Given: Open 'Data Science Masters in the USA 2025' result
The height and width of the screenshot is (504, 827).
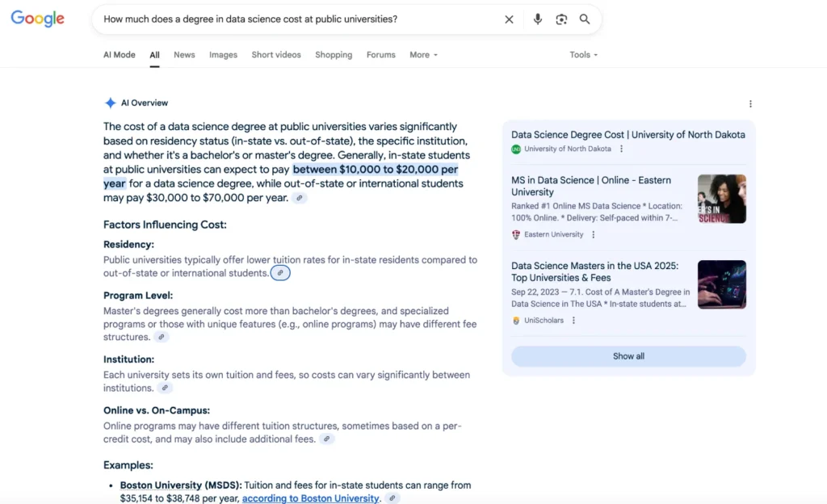Looking at the screenshot, I should tap(594, 272).
